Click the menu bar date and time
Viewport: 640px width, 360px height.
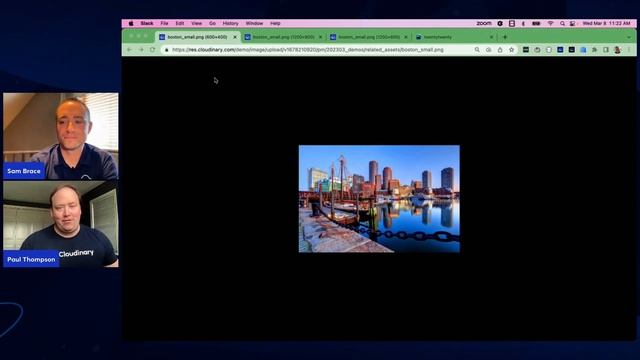[x=607, y=24]
